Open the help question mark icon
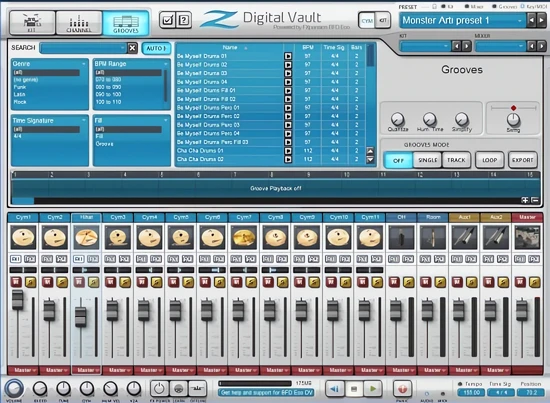550x403 pixels. point(183,20)
